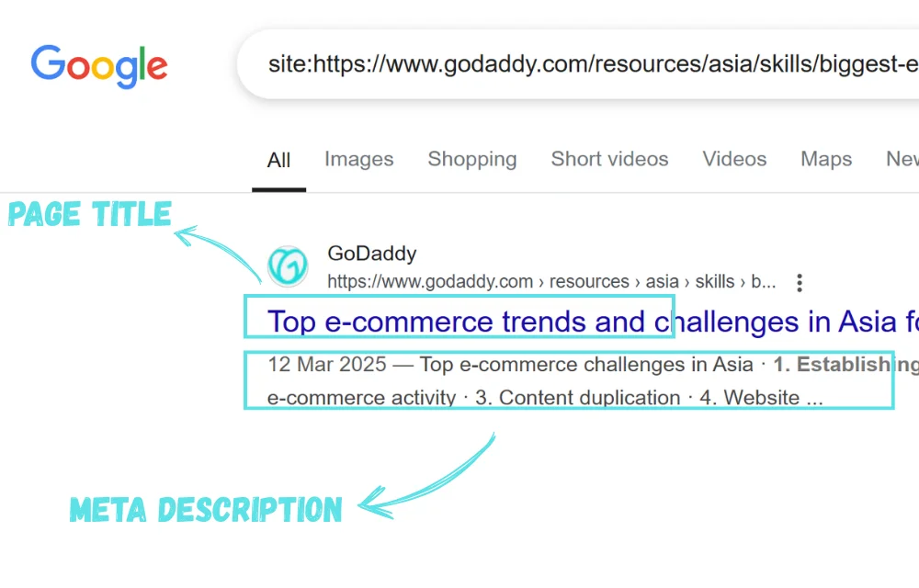Click the META DESCRIPTION annotation label
The width and height of the screenshot is (919, 588).
tap(206, 510)
